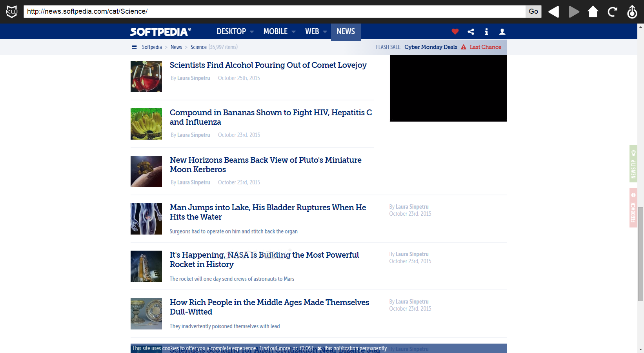Viewport: 644px width, 353px height.
Task: Open the NEWS TIP side tab
Action: pyautogui.click(x=633, y=164)
